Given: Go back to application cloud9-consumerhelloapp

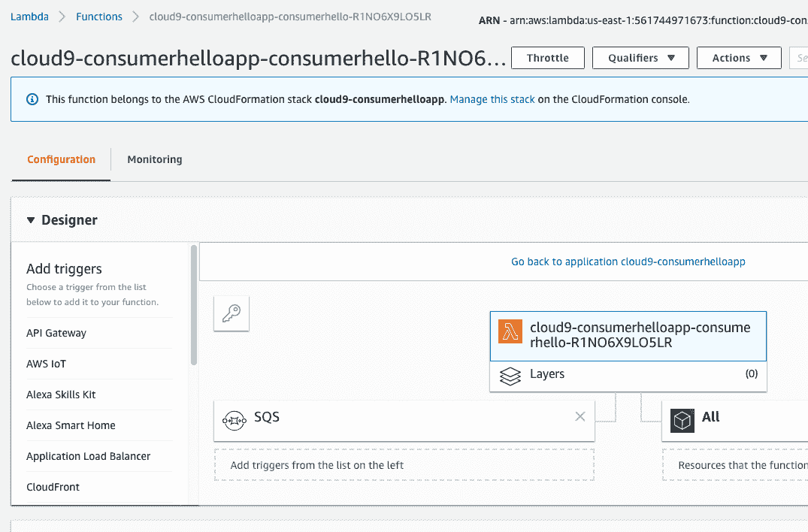Looking at the screenshot, I should [x=628, y=261].
